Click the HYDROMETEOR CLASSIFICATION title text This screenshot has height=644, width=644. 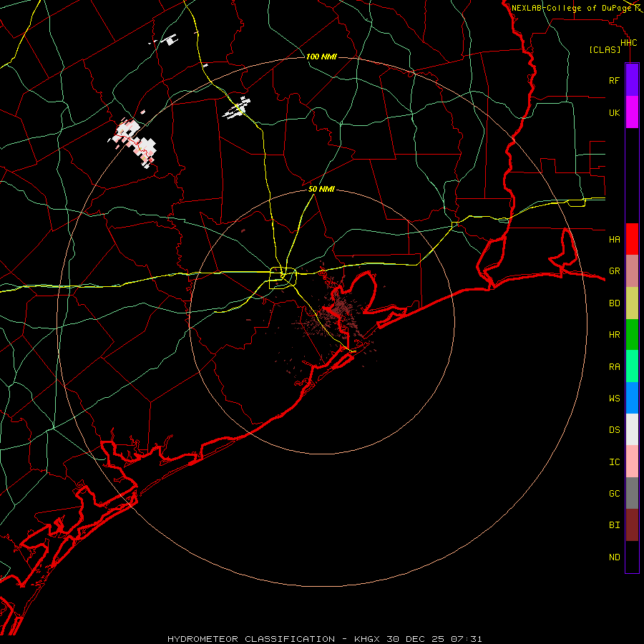pyautogui.click(x=251, y=639)
